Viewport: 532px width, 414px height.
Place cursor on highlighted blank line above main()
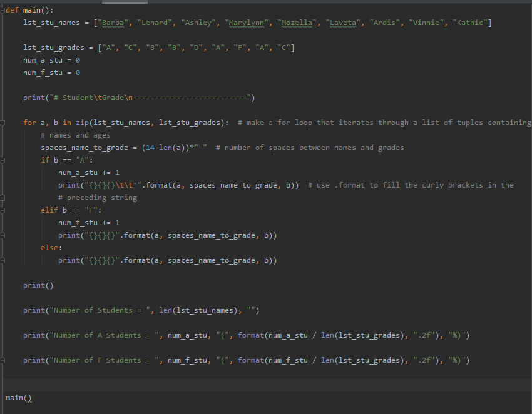coord(266,385)
